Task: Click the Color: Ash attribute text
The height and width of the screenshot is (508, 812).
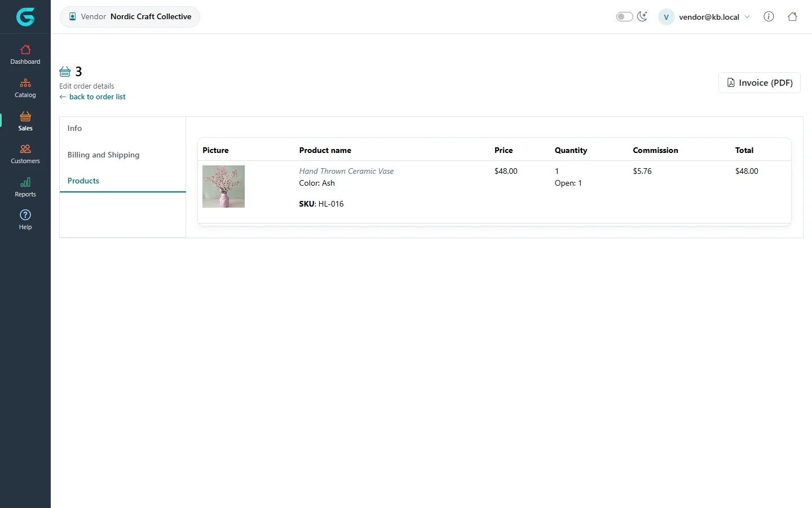Action: [317, 183]
